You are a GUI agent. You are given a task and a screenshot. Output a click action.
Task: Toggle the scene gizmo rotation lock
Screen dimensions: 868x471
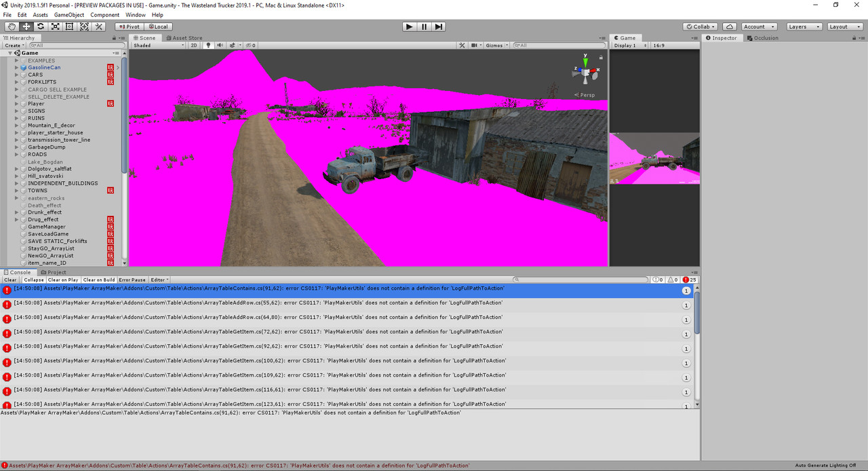pos(601,58)
